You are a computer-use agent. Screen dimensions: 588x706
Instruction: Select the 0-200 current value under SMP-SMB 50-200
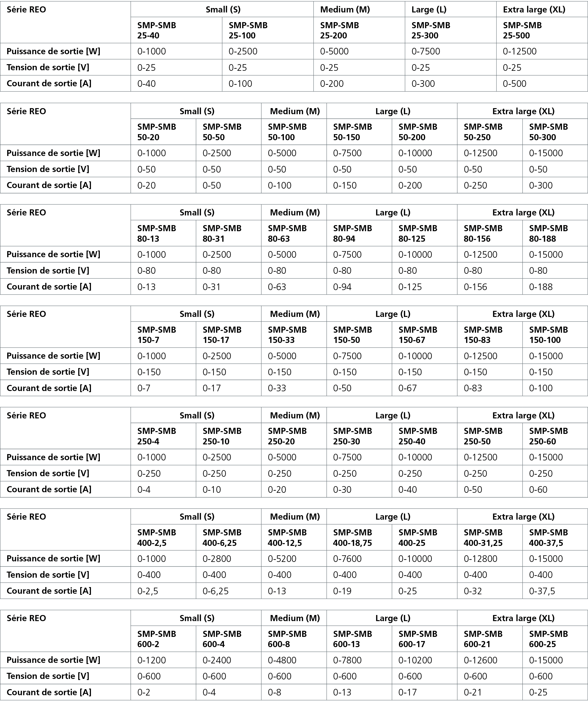[x=410, y=185]
